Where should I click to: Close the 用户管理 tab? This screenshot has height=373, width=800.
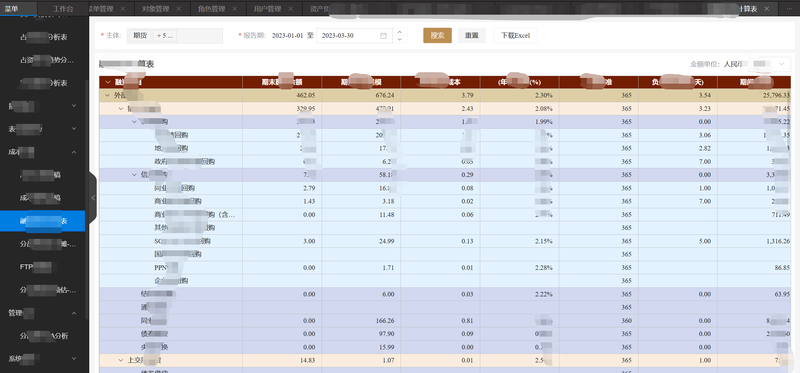(291, 9)
